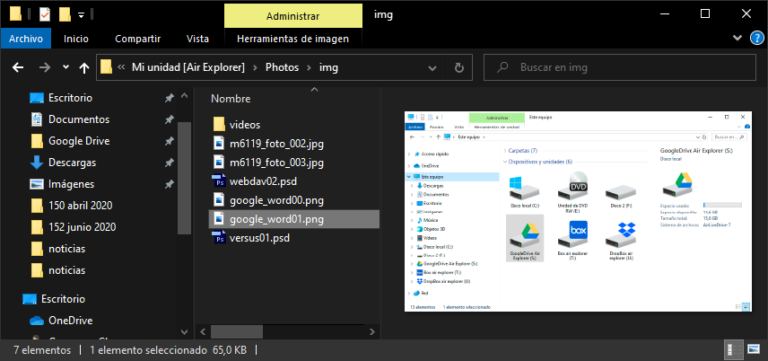Open Descargas in navigation pane
The width and height of the screenshot is (768, 361).
pyautogui.click(x=72, y=163)
